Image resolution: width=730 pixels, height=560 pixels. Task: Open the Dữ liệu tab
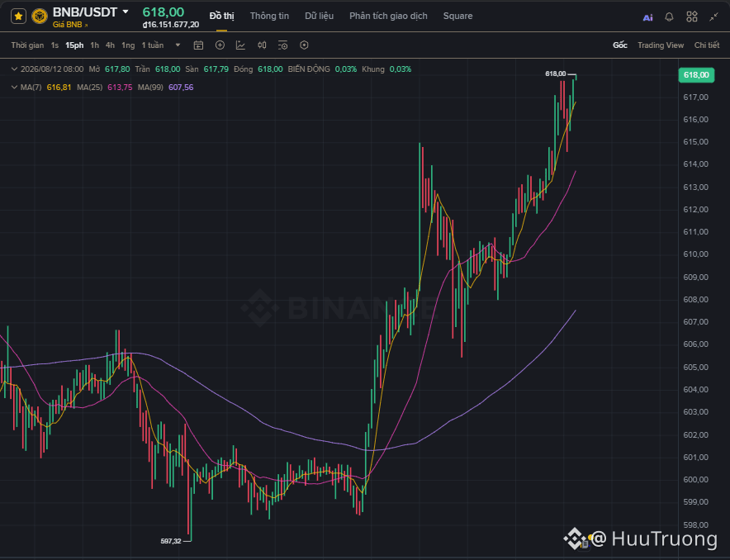point(319,16)
